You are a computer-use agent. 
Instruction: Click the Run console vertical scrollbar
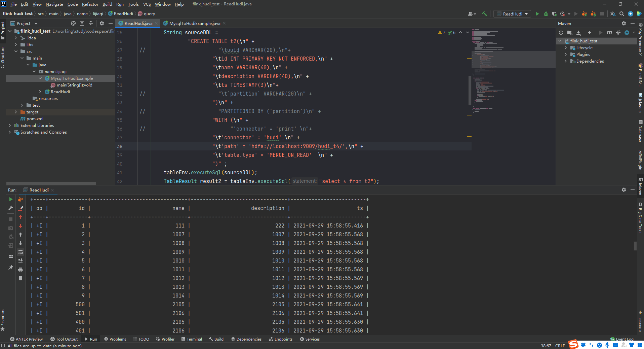coord(635,246)
